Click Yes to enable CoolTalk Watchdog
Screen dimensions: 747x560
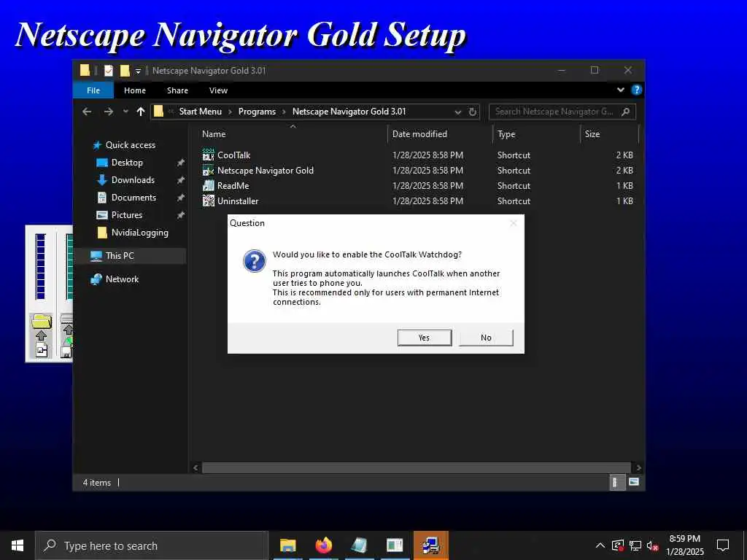tap(424, 338)
